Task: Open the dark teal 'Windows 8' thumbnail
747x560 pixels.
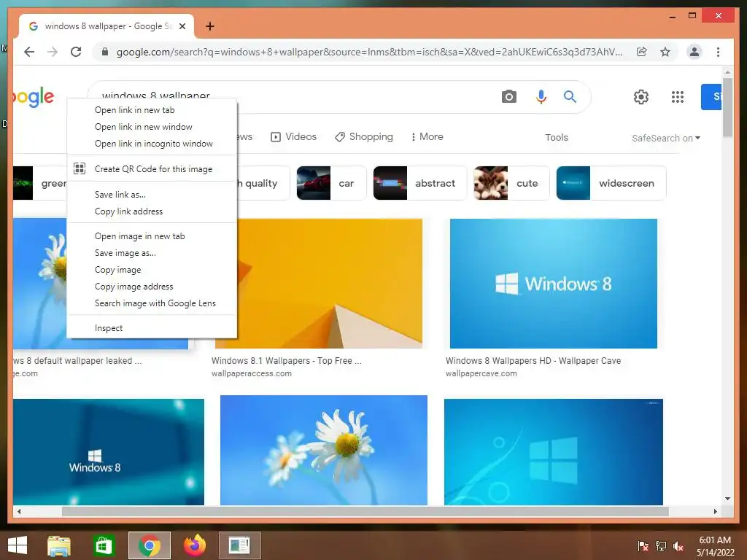Action: [x=109, y=452]
